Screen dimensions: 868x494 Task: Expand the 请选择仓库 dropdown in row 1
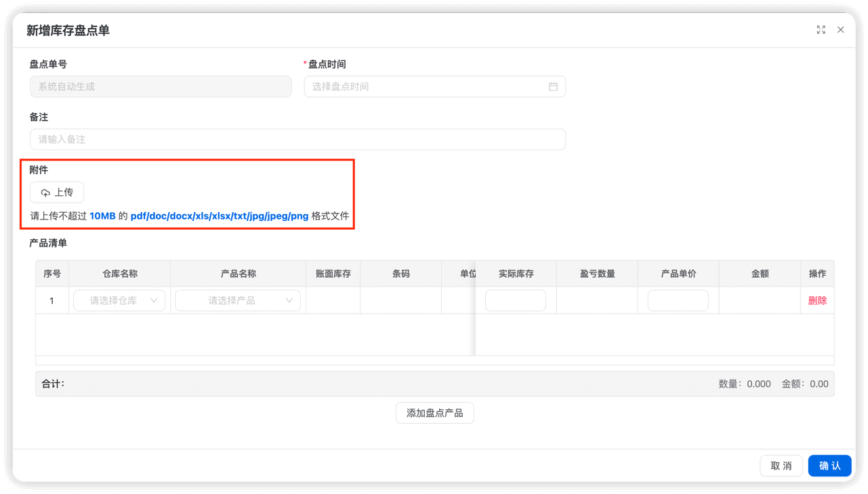119,301
